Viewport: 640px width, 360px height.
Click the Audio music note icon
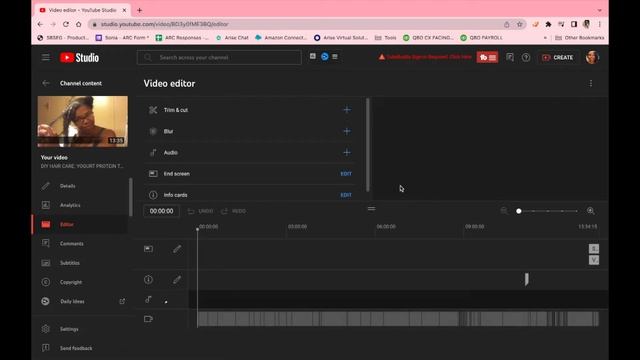click(x=153, y=153)
